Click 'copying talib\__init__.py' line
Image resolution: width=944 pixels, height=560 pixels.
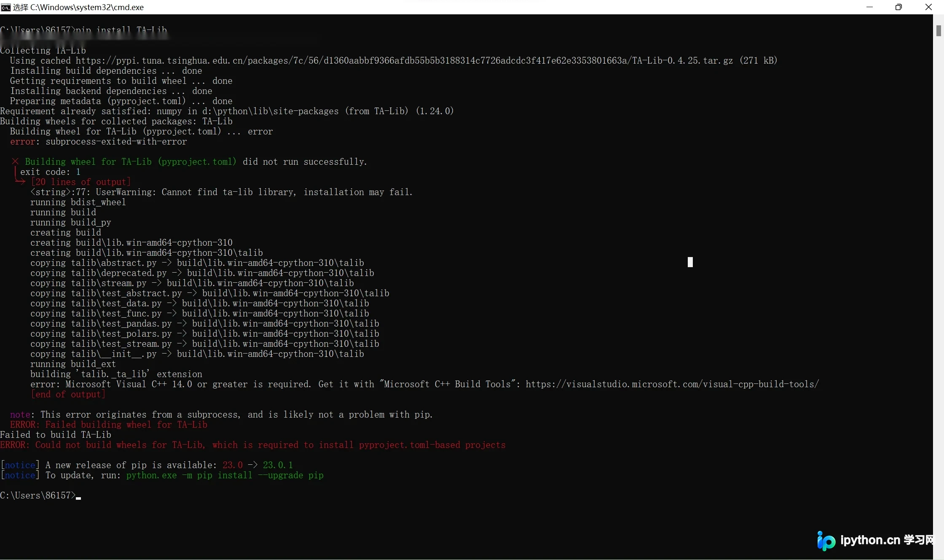point(197,354)
